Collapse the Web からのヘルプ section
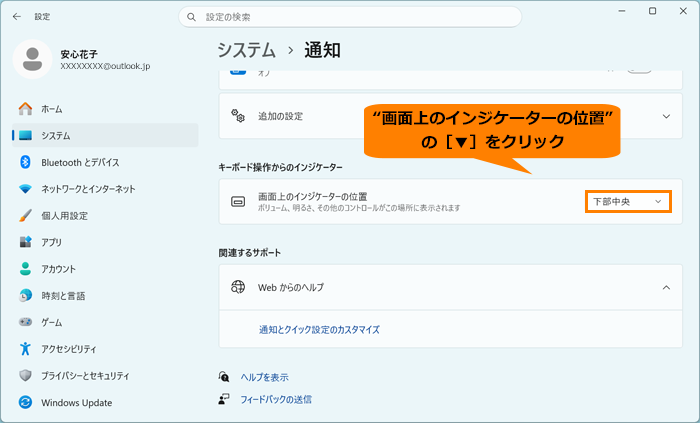The height and width of the screenshot is (423, 700). tap(666, 287)
